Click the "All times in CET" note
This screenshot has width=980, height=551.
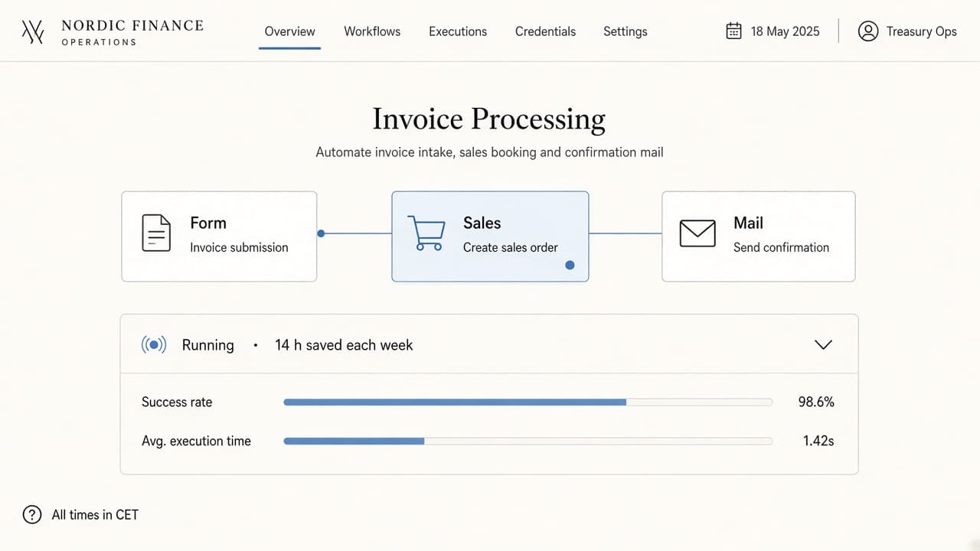point(95,515)
